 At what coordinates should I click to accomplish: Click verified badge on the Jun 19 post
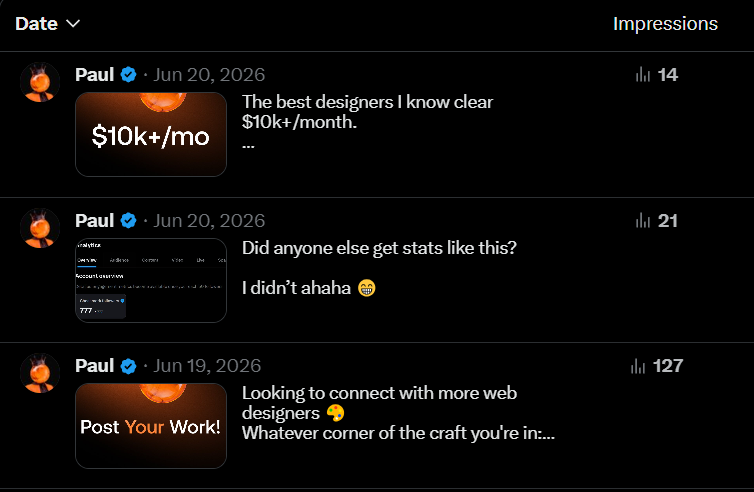(x=128, y=366)
